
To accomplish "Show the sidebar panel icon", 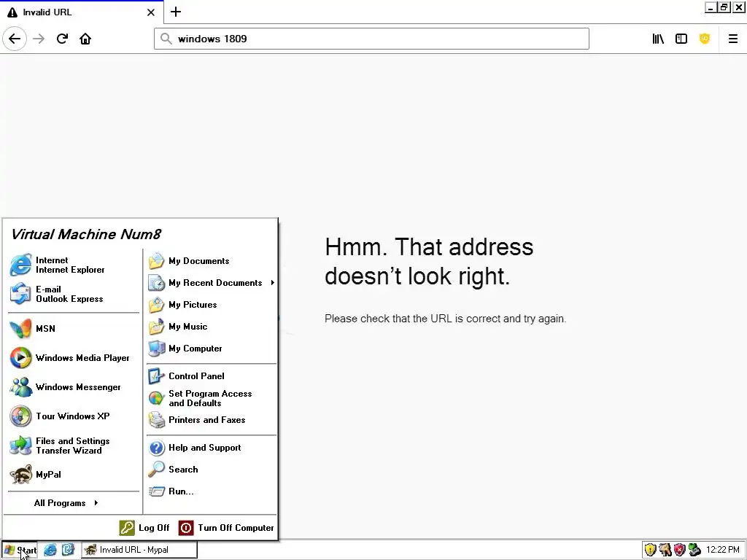I will pos(681,39).
